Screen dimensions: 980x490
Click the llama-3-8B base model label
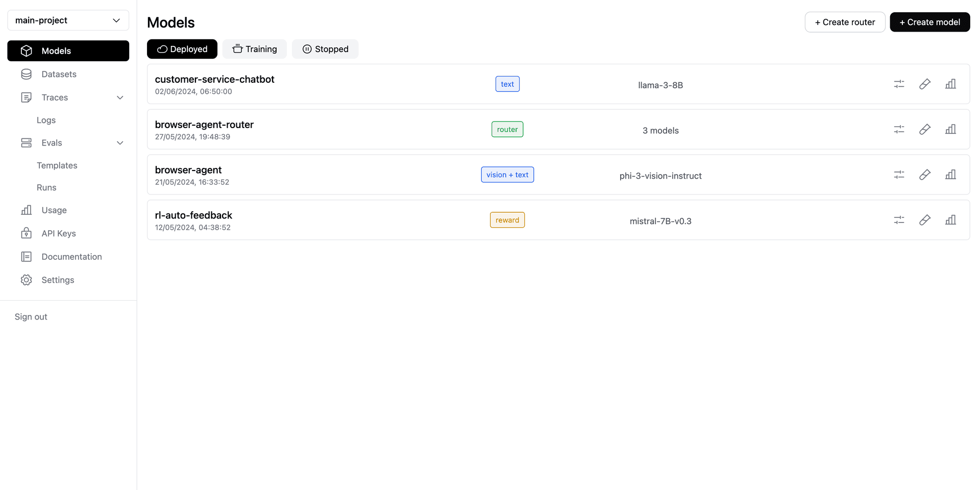[660, 85]
